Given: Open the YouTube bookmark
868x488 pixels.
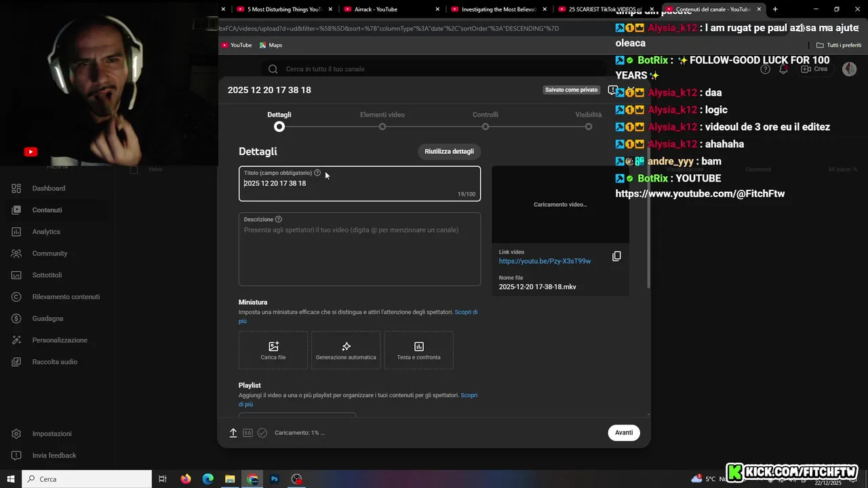Looking at the screenshot, I should click(236, 45).
